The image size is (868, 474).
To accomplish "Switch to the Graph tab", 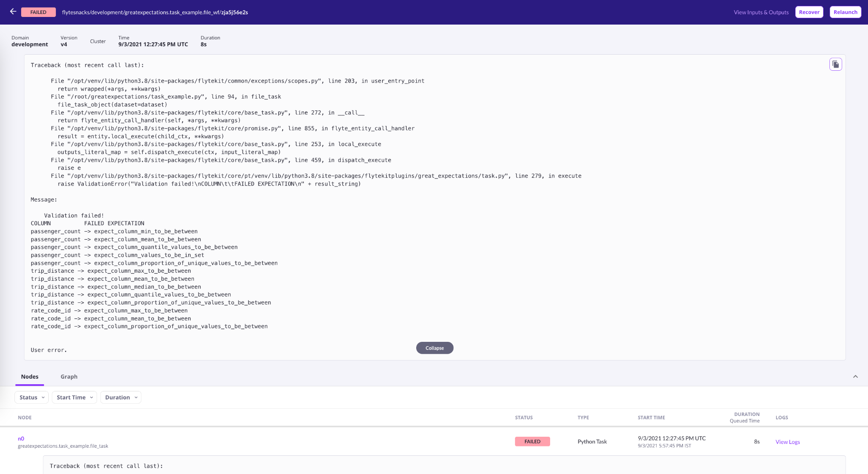I will point(69,376).
